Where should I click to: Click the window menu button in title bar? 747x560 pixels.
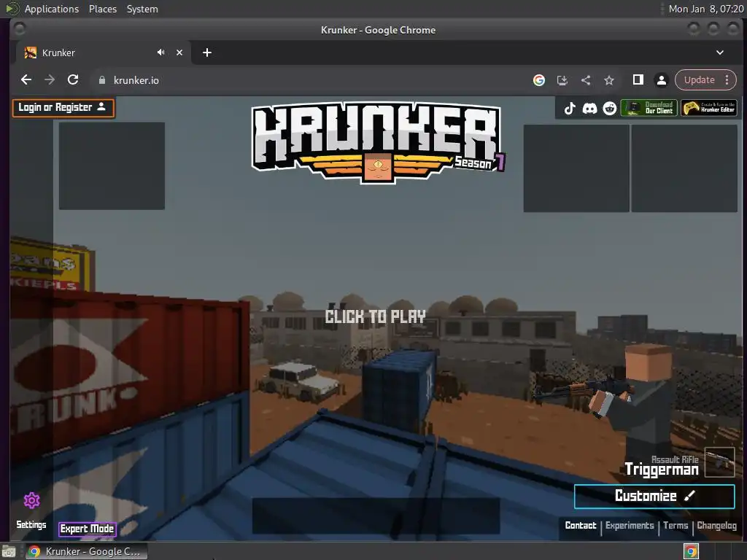pos(20,29)
